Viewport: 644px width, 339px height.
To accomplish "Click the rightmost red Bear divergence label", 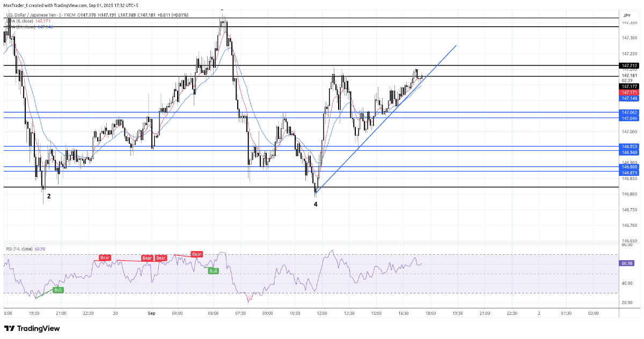I will pyautogui.click(x=197, y=254).
